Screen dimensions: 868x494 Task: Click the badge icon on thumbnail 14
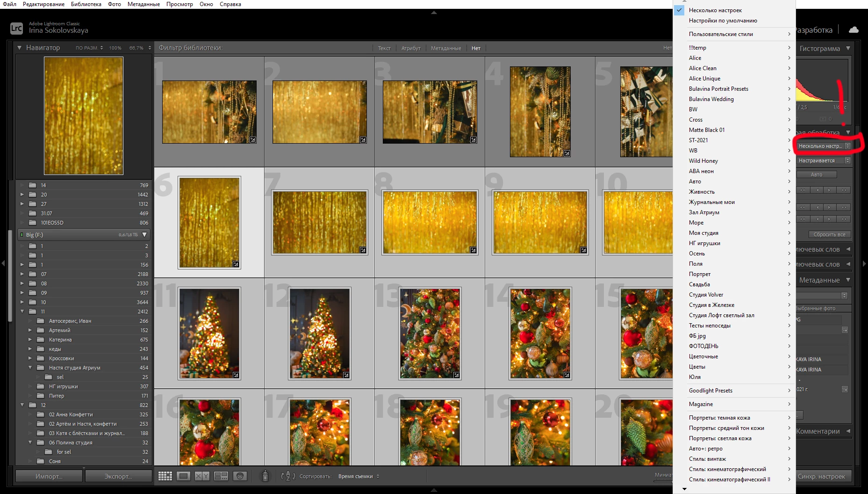[567, 375]
